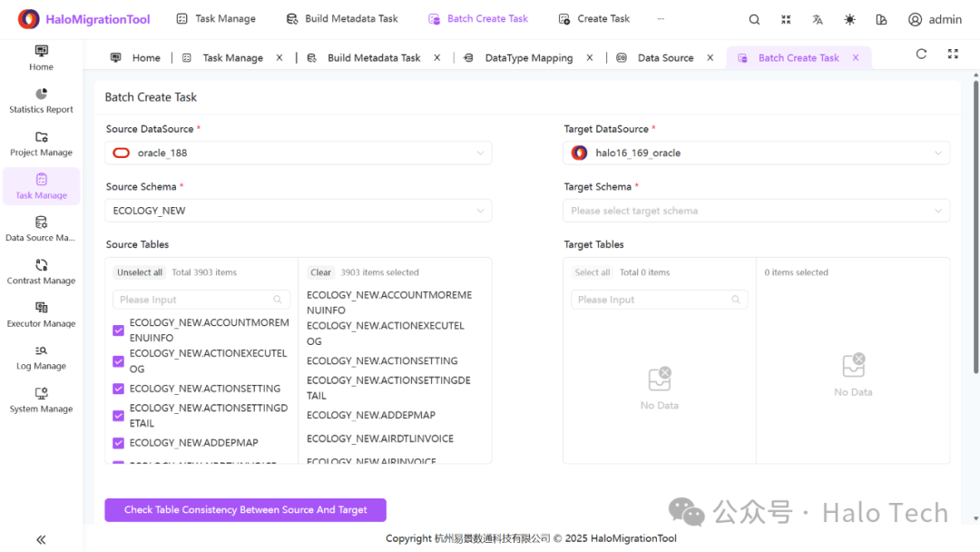Open Build Metadata Task in top navigation

342,19
